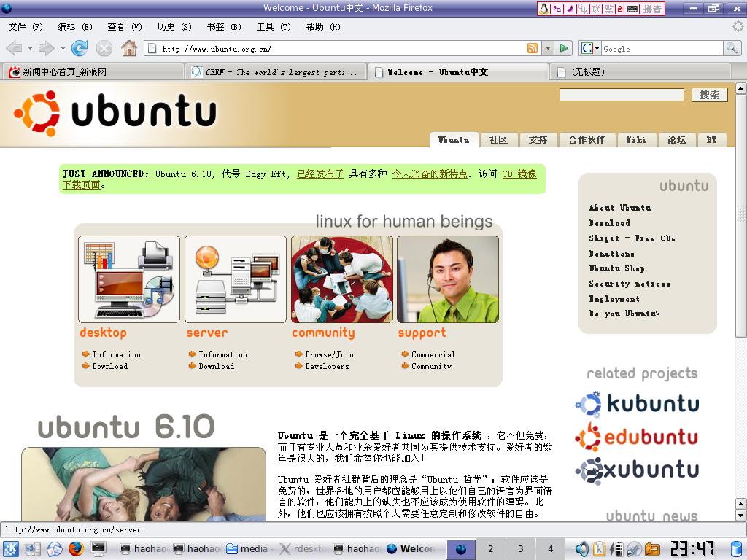Toggle the 繁 traditional Chinese indicator
Image resolution: width=747 pixels, height=560 pixels.
point(609,9)
